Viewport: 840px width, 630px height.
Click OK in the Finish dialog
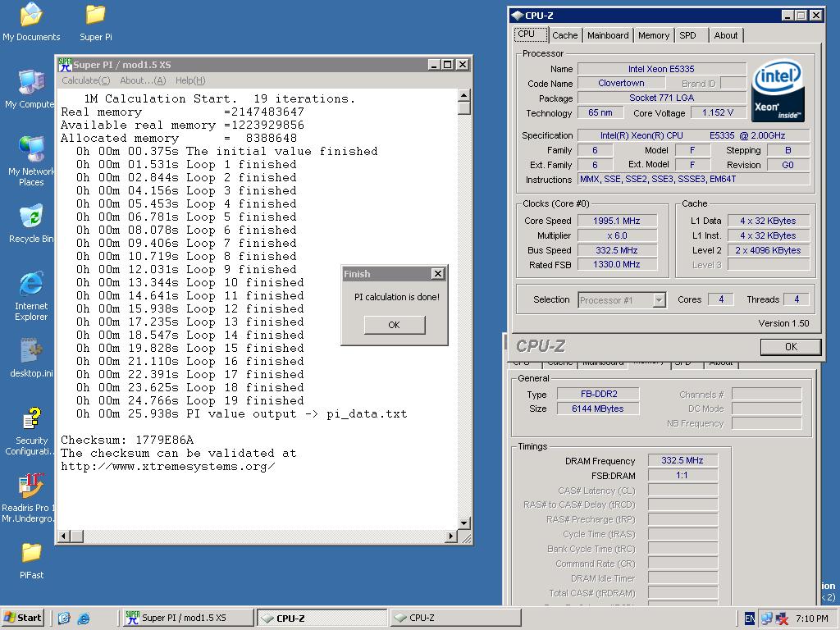395,325
